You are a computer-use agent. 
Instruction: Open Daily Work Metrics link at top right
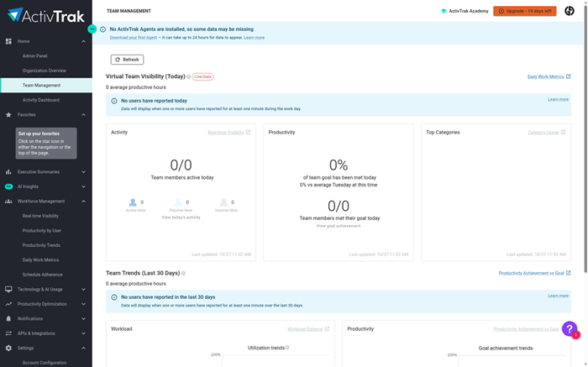[x=546, y=77]
